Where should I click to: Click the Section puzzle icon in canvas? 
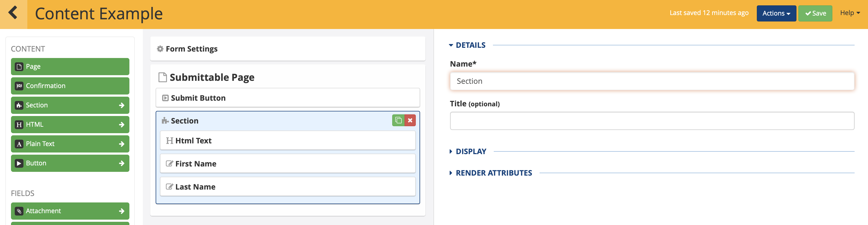165,121
